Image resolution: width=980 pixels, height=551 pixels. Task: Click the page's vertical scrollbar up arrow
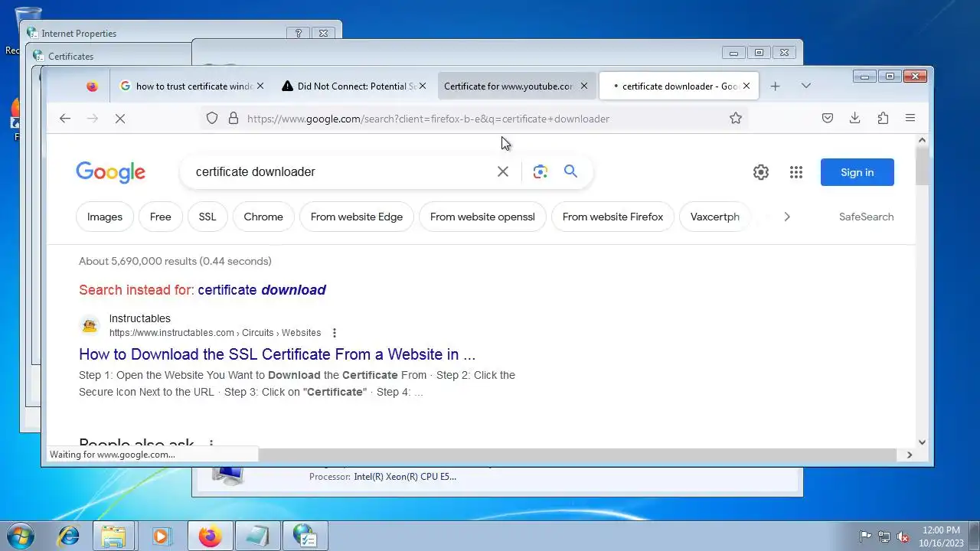click(x=922, y=140)
